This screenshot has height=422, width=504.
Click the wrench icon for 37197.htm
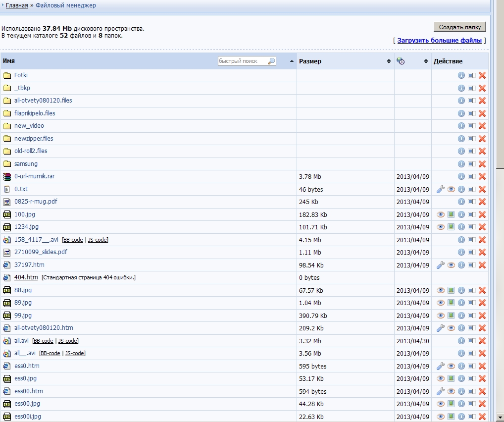(440, 265)
